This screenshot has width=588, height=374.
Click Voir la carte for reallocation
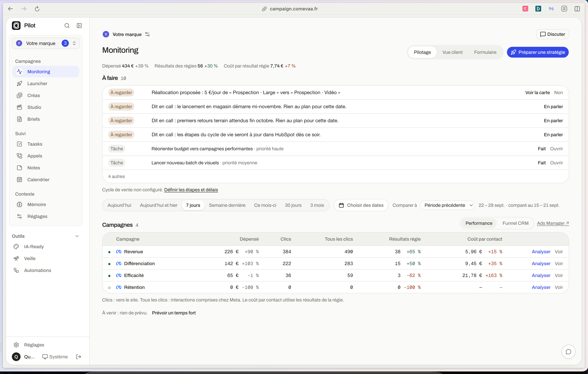(537, 93)
